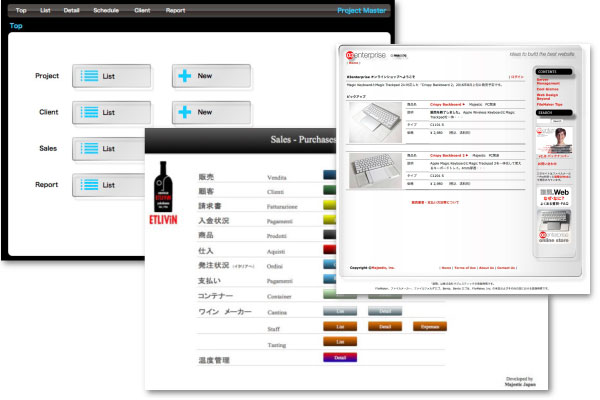Image resolution: width=600 pixels, height=400 pixels.
Task: Click the red login link beside welcome heading
Action: pyautogui.click(x=517, y=77)
